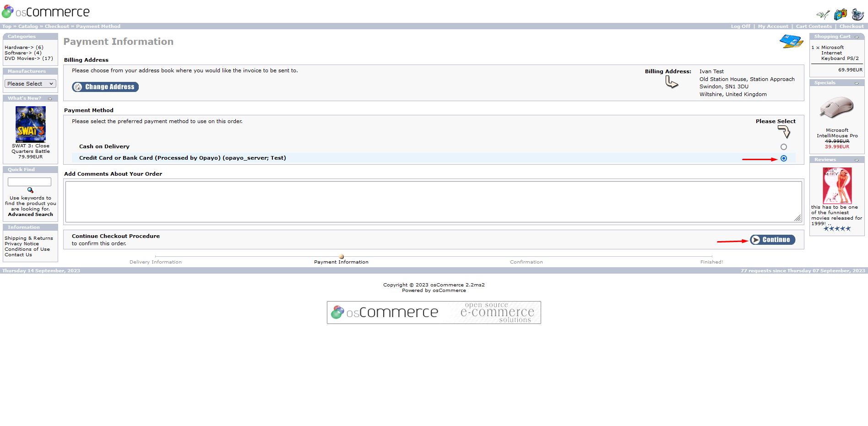Click What's New box arrow icon

point(50,98)
